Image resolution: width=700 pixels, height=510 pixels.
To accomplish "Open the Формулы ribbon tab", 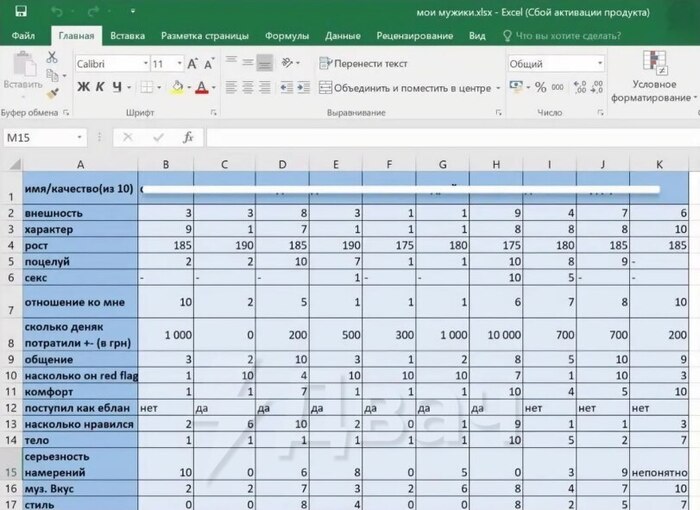I will 286,35.
